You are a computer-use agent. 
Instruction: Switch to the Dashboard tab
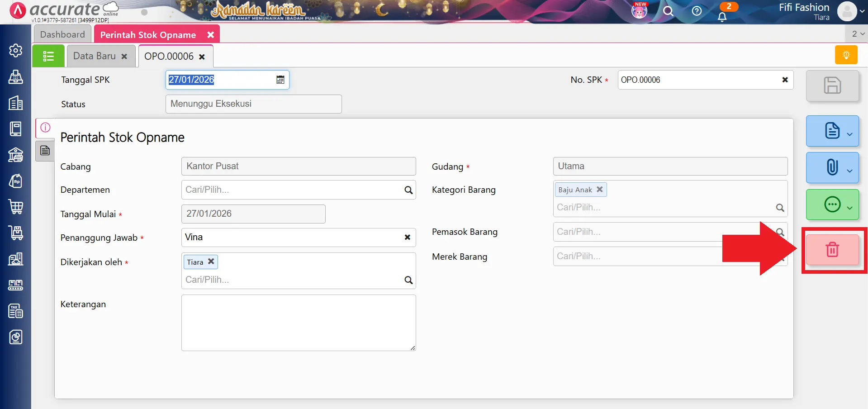62,34
